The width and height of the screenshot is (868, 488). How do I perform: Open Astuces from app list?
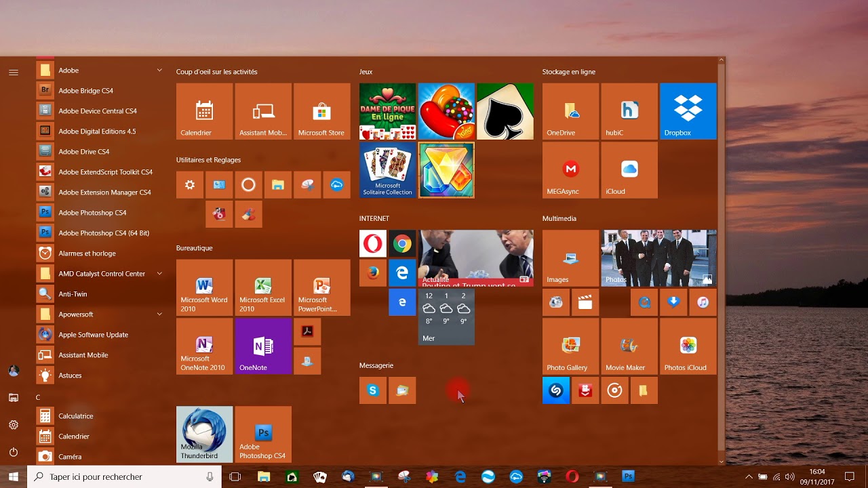coord(101,375)
